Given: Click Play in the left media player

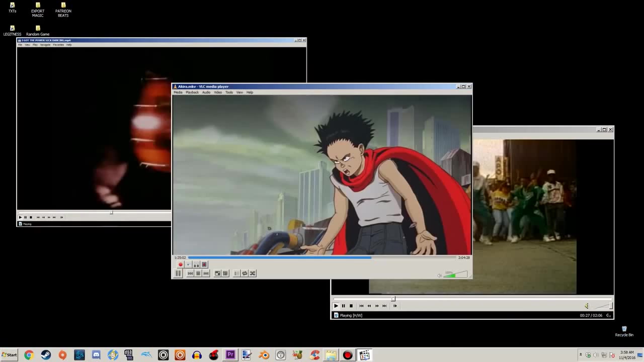Looking at the screenshot, I should 20,217.
